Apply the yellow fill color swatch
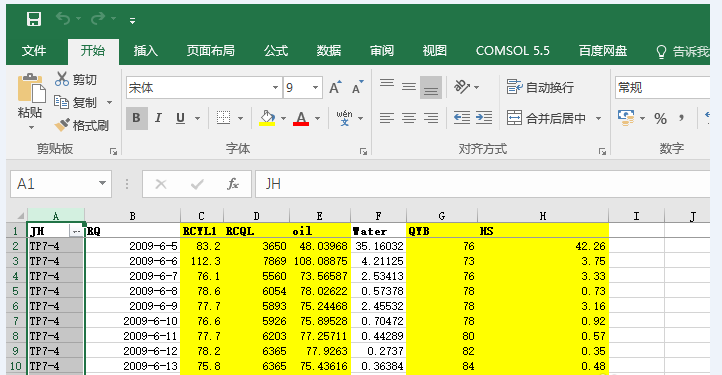Viewport: 722px width, 375px height. click(x=267, y=118)
